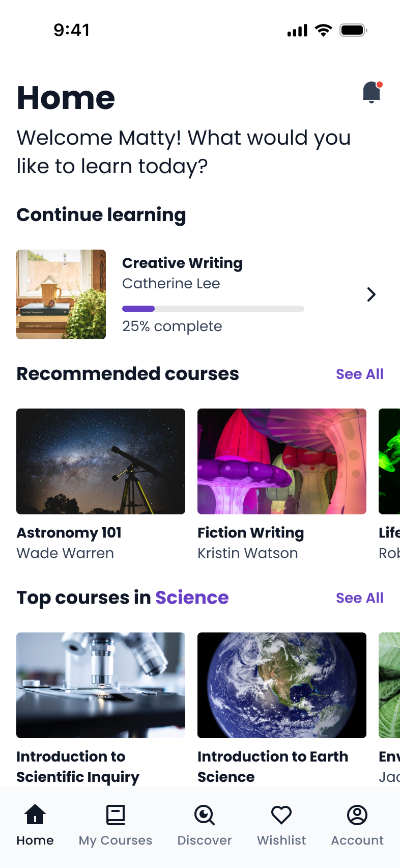
Task: Tap the Wi-Fi icon in the status bar
Action: (324, 30)
